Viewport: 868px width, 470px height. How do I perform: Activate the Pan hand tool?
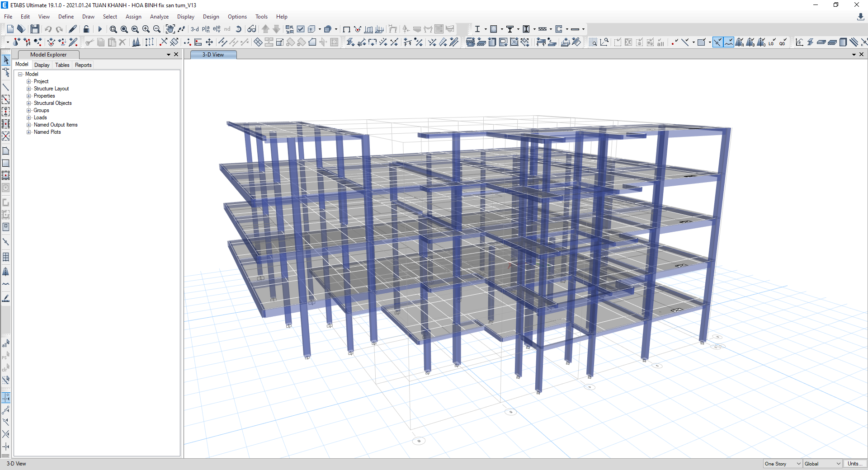(x=170, y=29)
